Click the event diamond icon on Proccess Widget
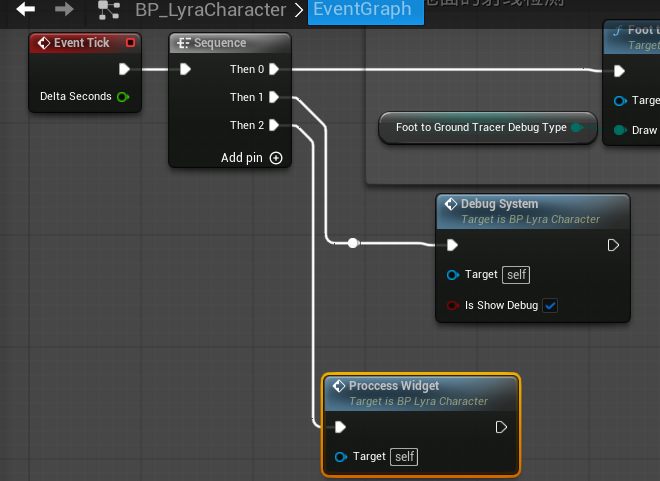Image resolution: width=660 pixels, height=481 pixels. [x=339, y=386]
